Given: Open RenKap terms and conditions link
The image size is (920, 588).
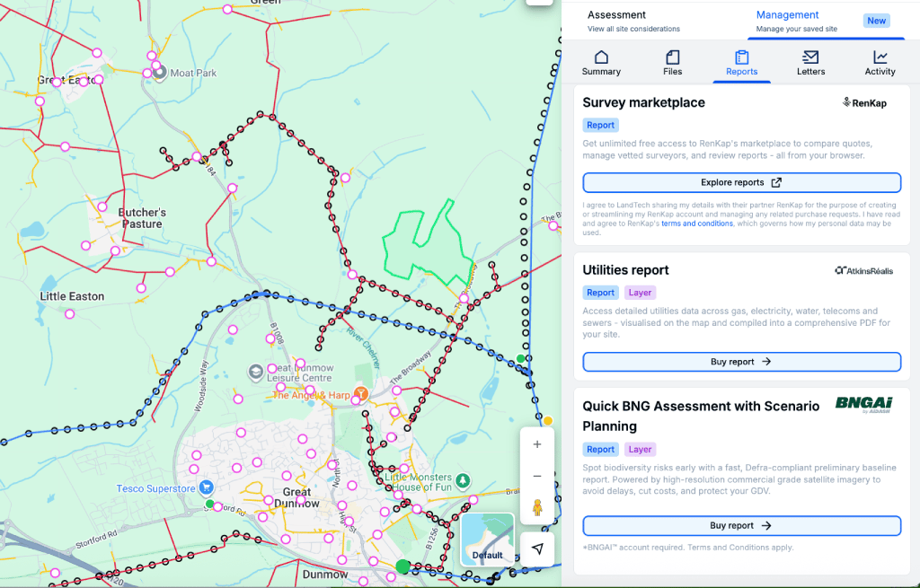Looking at the screenshot, I should click(x=697, y=224).
